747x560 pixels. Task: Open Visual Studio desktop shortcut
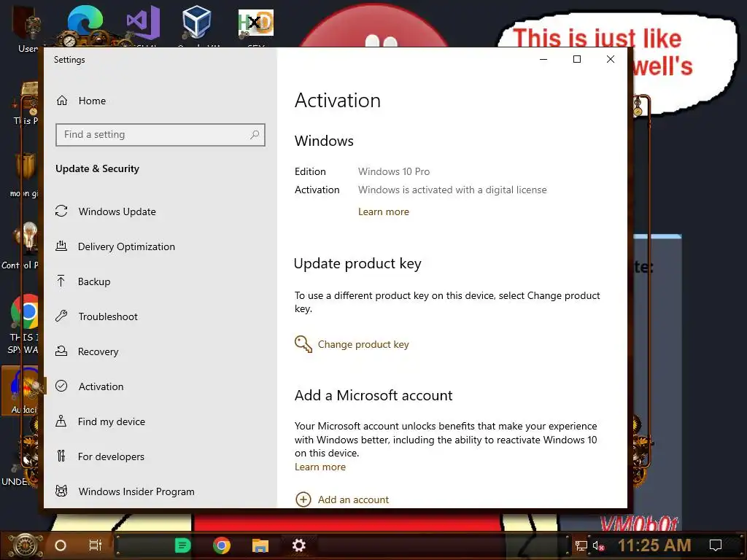[143, 23]
